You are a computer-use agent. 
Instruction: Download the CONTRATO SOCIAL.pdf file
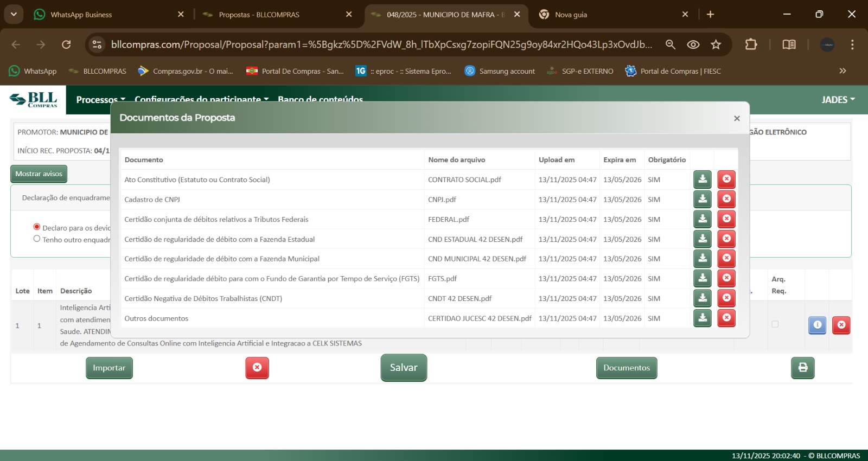[x=702, y=180]
